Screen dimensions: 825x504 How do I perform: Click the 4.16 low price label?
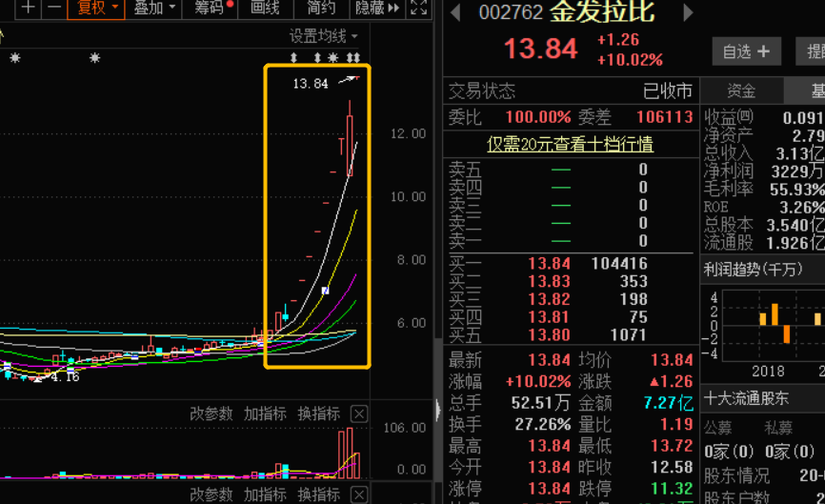65,376
